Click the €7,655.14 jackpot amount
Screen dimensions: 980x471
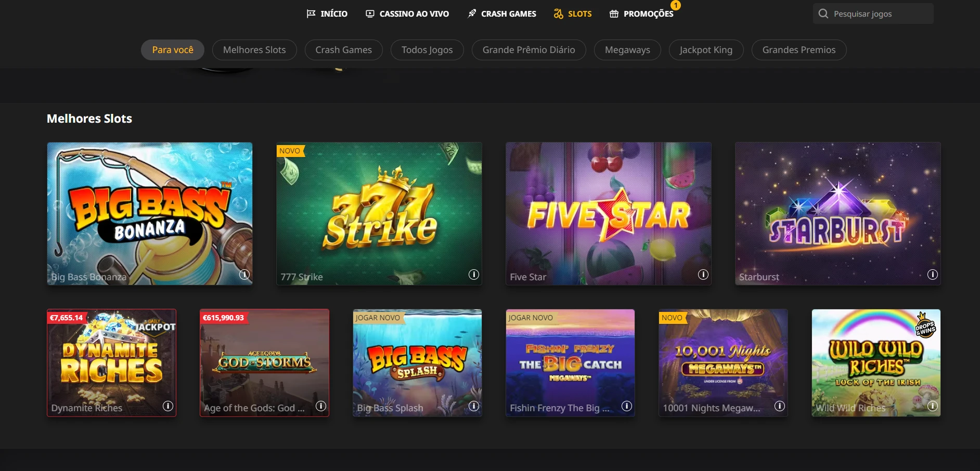[x=67, y=318]
